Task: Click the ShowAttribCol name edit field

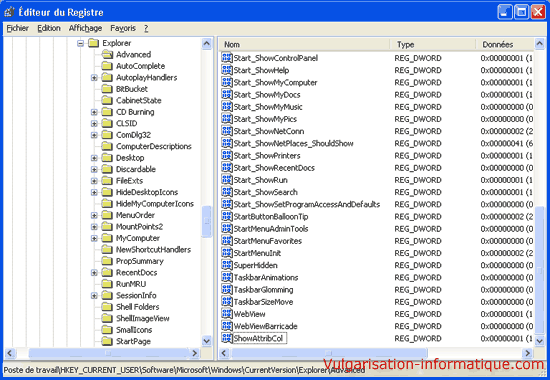Action: tap(260, 338)
